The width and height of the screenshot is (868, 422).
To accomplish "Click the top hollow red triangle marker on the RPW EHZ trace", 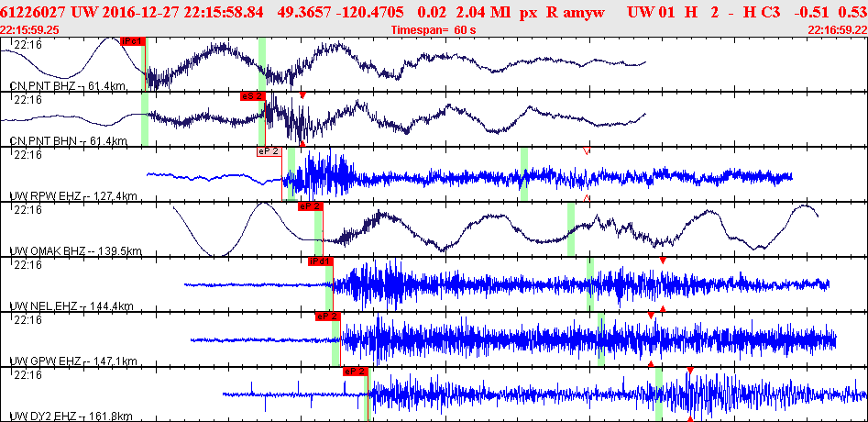I will [x=588, y=150].
